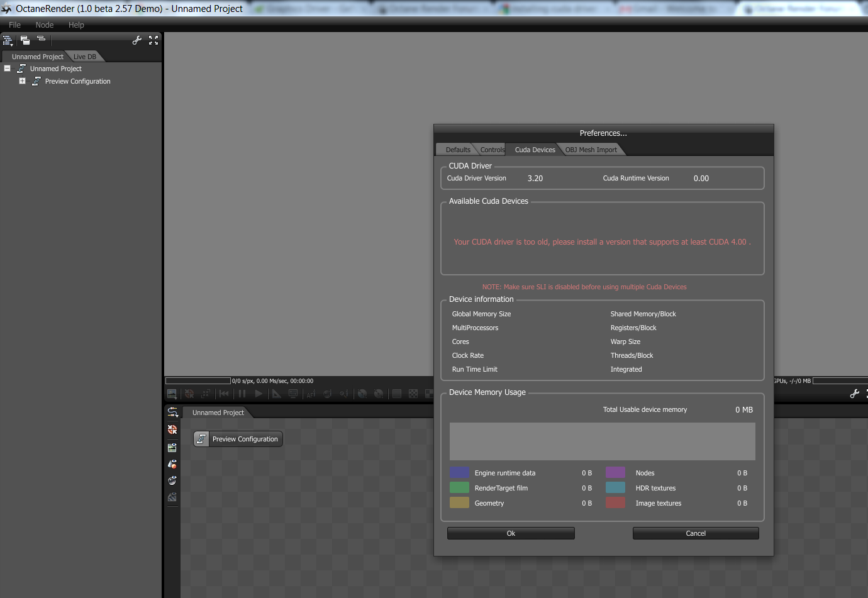Click the render progress bar
This screenshot has width=868, height=598.
pyautogui.click(x=198, y=380)
